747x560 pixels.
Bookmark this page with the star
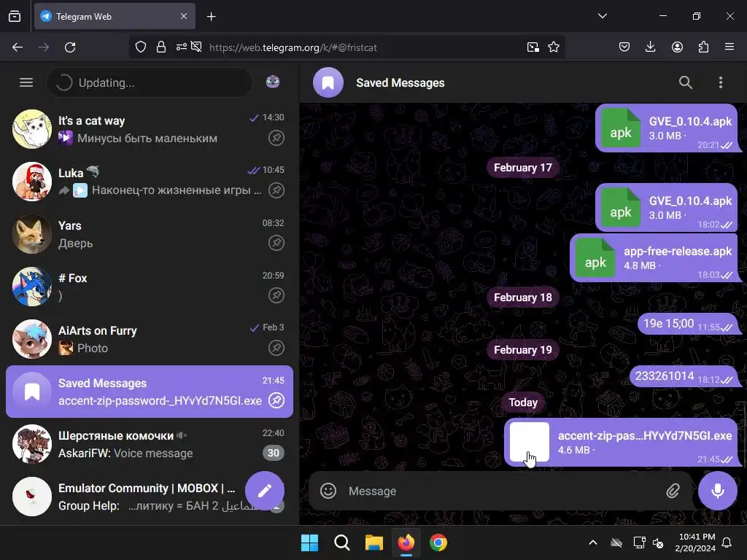tap(554, 47)
